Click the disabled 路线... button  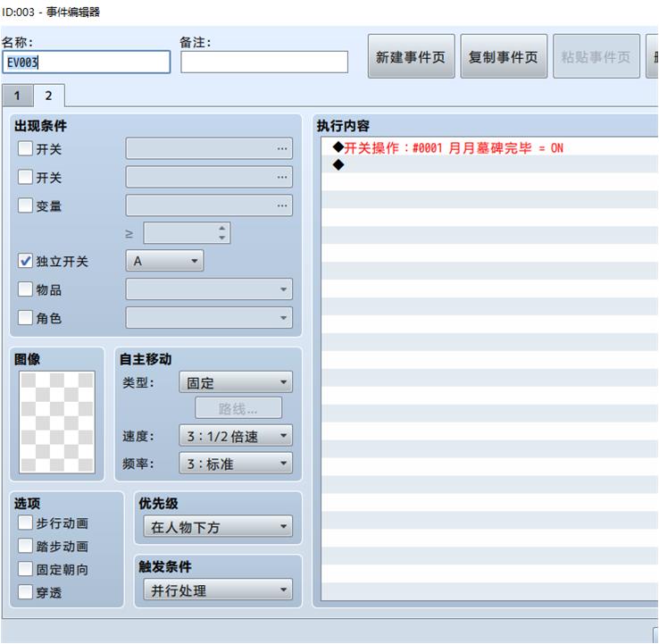coord(238,408)
